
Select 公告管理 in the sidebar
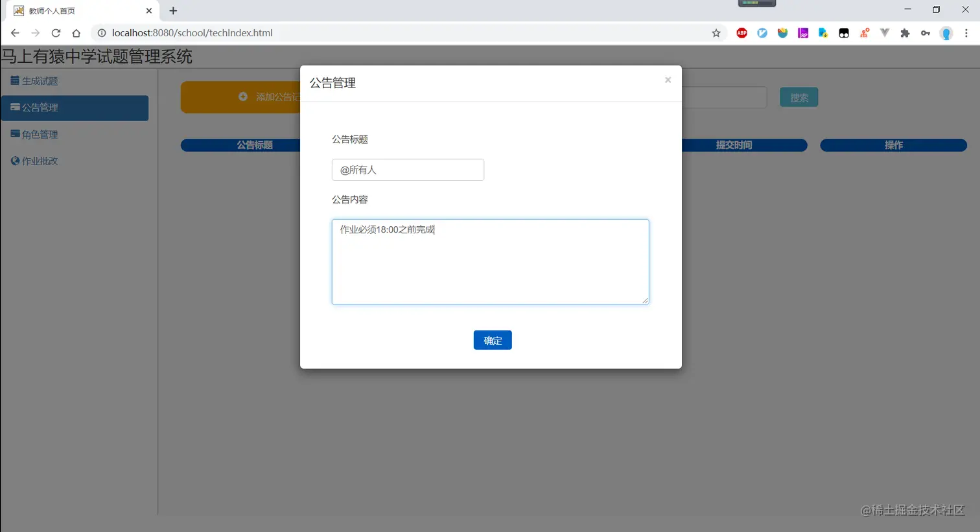(x=75, y=108)
